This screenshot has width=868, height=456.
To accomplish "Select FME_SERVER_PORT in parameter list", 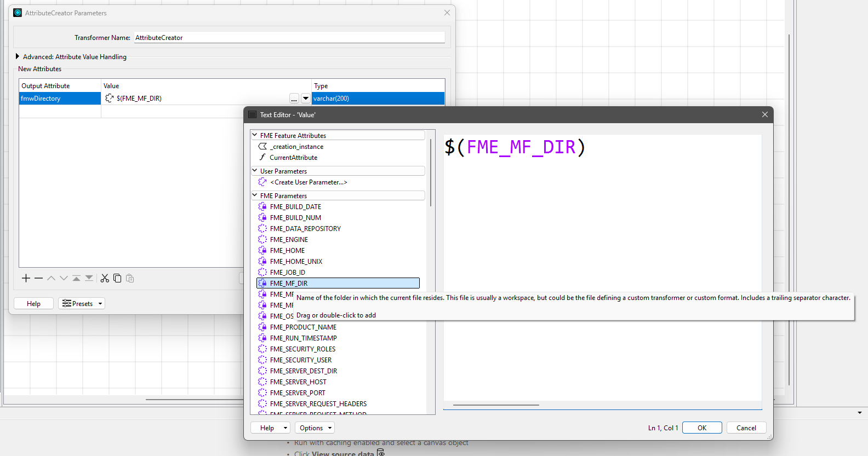I will click(x=298, y=392).
